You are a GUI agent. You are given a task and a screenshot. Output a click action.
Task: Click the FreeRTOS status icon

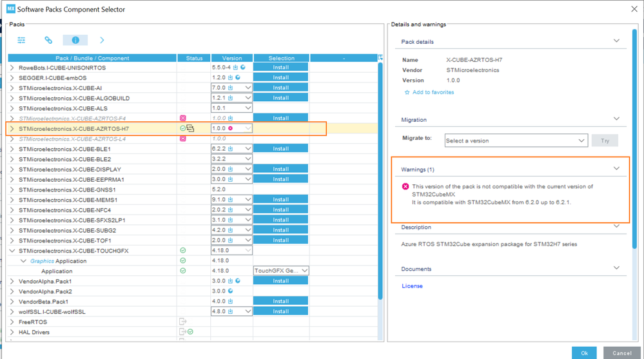click(183, 322)
